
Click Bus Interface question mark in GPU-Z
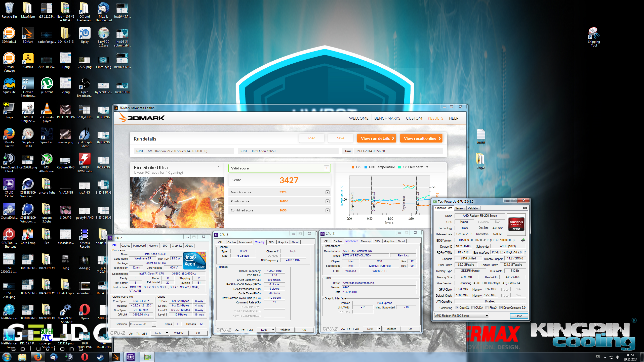click(525, 252)
